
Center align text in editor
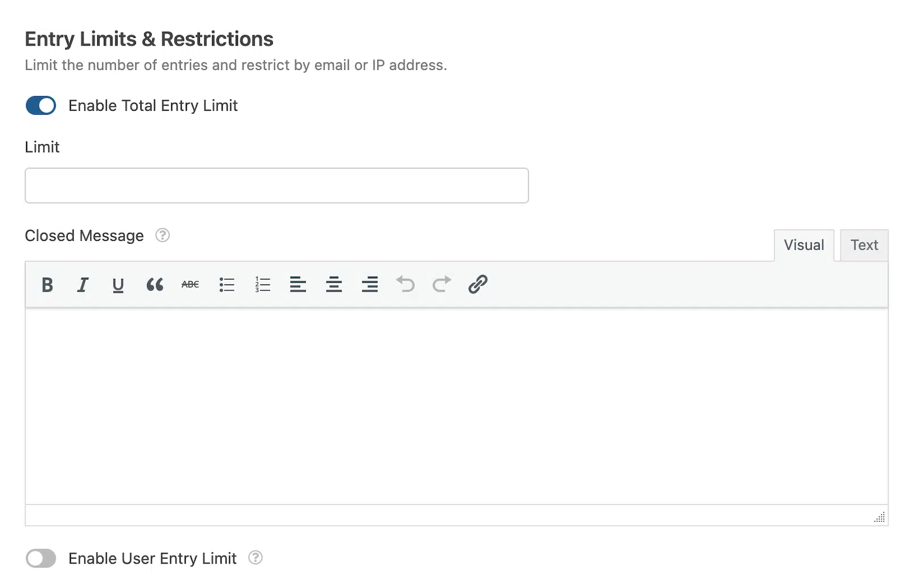click(334, 285)
